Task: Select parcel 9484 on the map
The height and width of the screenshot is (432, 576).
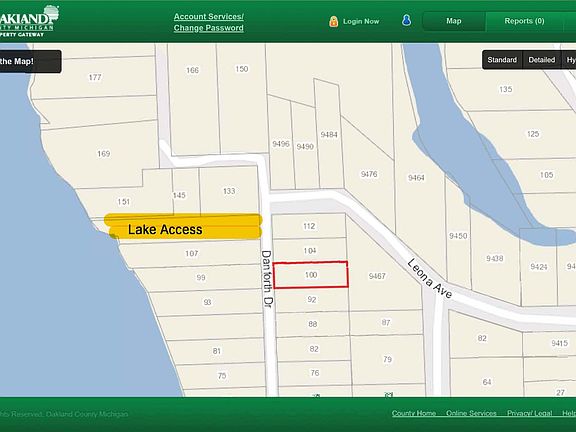Action: 329,134
